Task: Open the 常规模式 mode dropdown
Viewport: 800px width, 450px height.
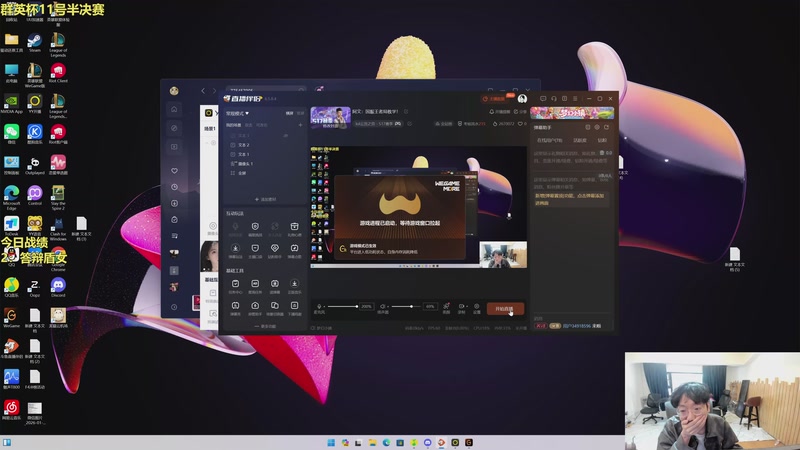Action: [x=237, y=113]
